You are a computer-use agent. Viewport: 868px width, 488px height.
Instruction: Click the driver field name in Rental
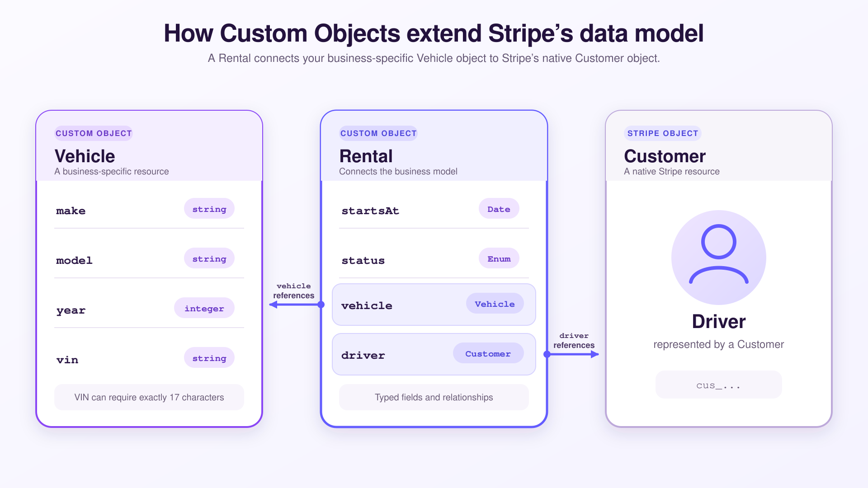pyautogui.click(x=363, y=356)
